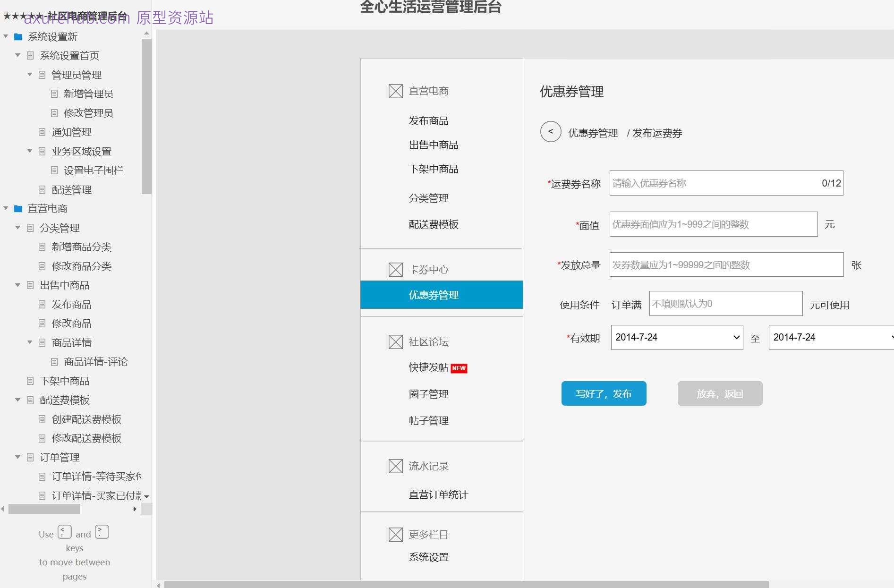Collapse the 系统设置新 folder

(x=6, y=36)
